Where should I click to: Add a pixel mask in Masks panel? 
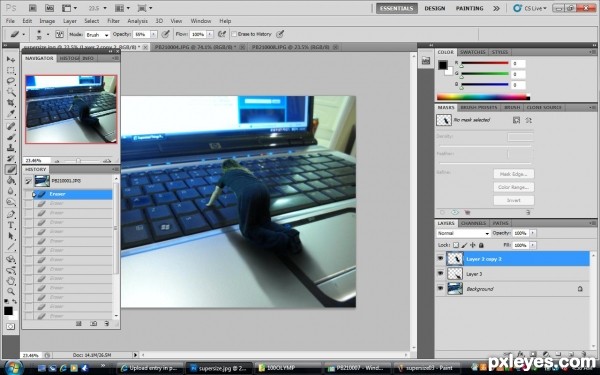click(x=517, y=120)
